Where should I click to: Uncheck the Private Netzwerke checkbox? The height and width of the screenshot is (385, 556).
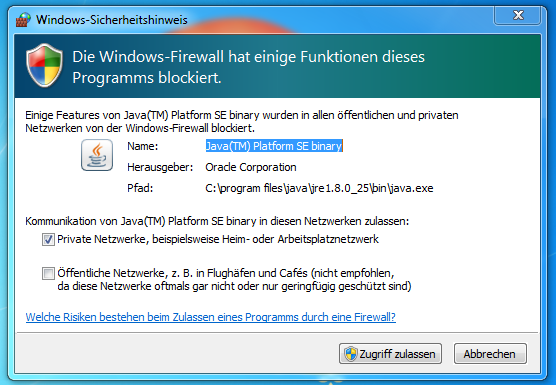pyautogui.click(x=48, y=240)
